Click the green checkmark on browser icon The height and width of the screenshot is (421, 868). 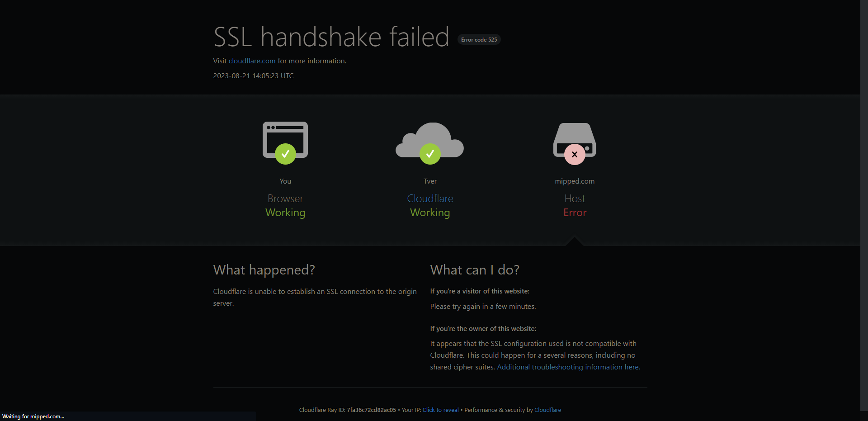pos(285,154)
